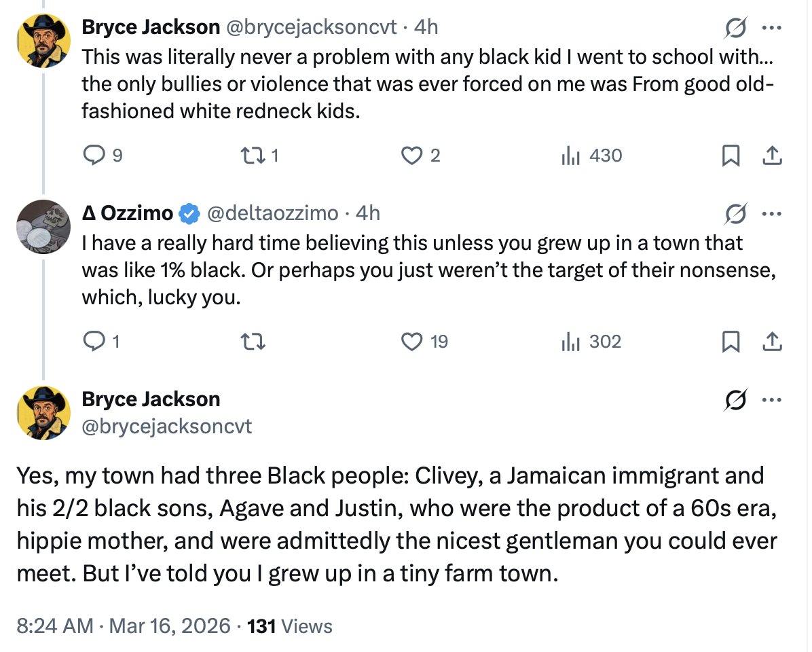Share Ozzimo's tweet
The width and height of the screenshot is (812, 652).
point(771,342)
